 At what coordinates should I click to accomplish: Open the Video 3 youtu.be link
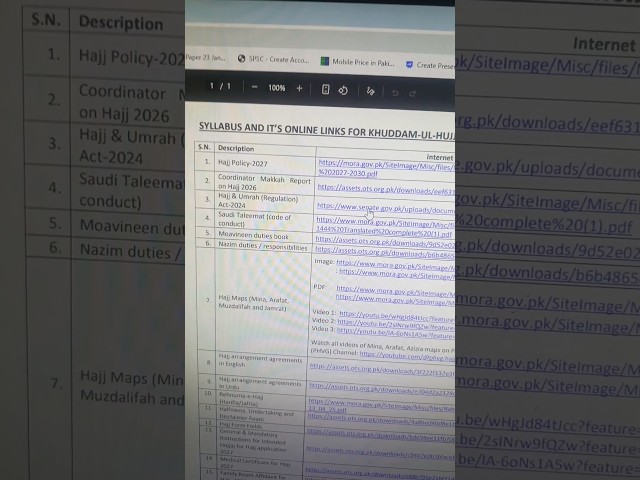(x=395, y=333)
